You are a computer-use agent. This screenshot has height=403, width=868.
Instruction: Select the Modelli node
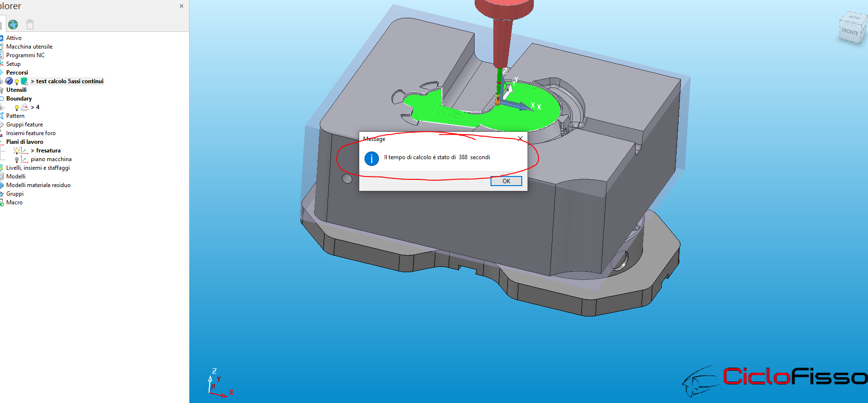coord(16,176)
